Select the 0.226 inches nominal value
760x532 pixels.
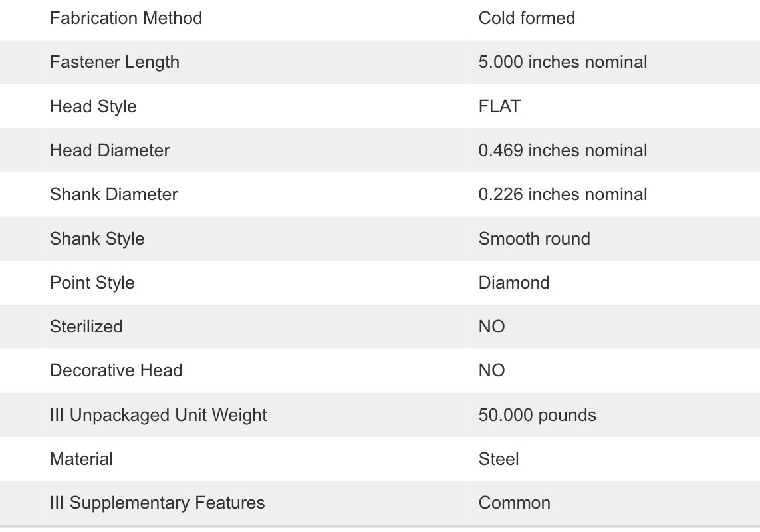tap(563, 194)
